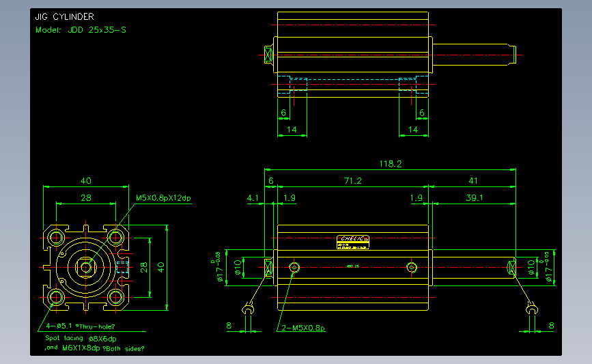
Task: Click the CHELIC nameplate on cylinder body
Action: click(353, 242)
